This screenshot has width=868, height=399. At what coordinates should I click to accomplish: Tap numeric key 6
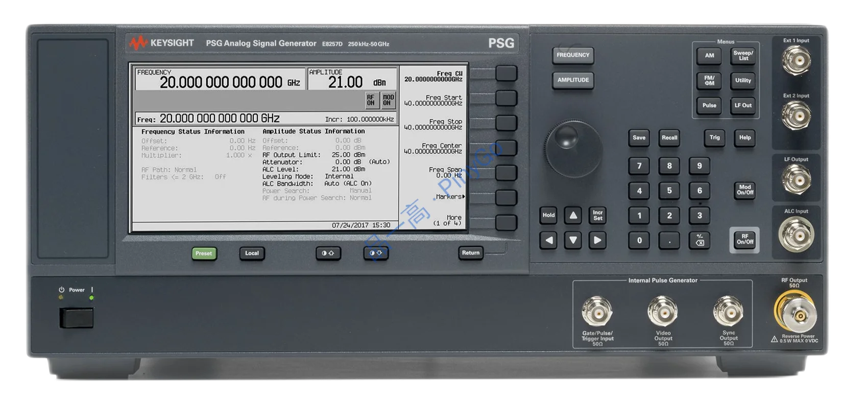tap(700, 191)
